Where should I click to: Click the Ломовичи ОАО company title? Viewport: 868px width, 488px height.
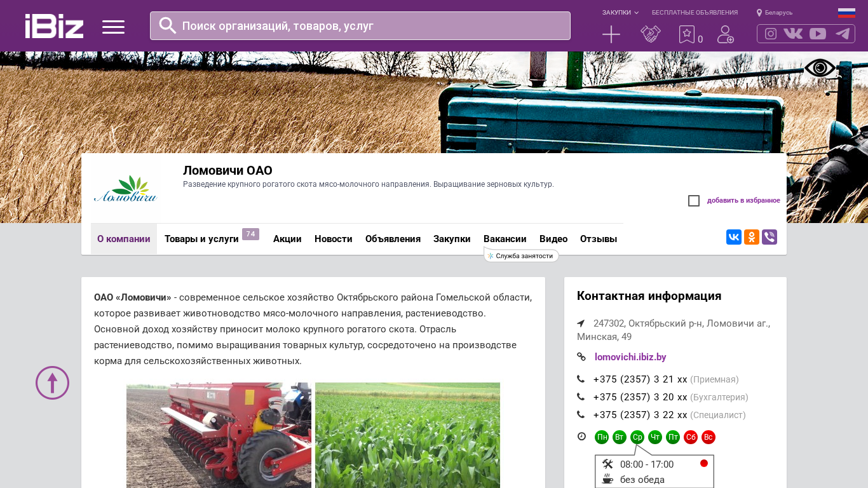coord(227,170)
